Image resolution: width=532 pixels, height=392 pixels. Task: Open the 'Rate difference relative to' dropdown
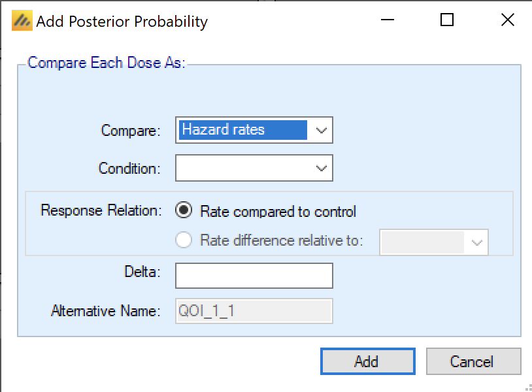coord(476,243)
